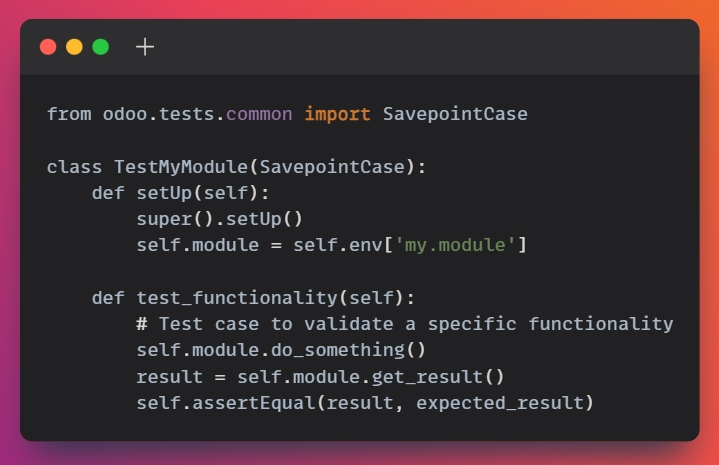
Task: Click the orange 'import' keyword
Action: click(x=337, y=114)
